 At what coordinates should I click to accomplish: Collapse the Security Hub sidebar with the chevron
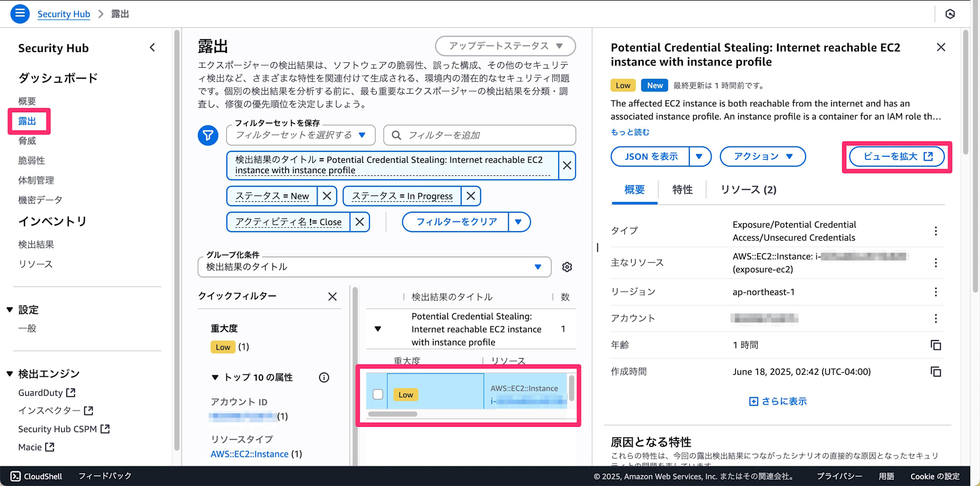coord(152,48)
